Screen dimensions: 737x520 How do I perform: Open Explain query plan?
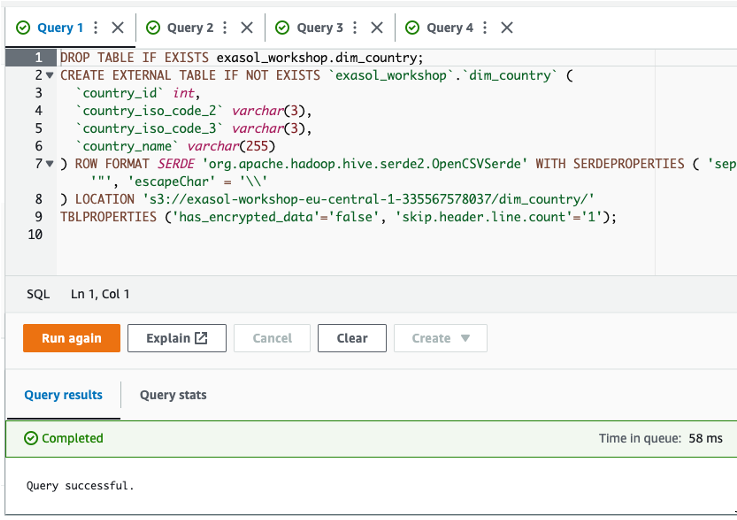pos(177,338)
